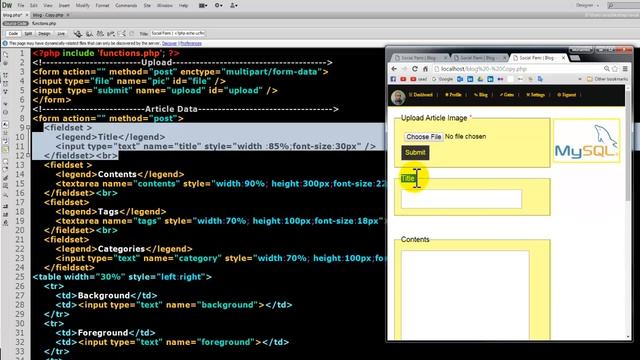Click the format source code toolbar icon
This screenshot has width=640, height=360.
pos(5,223)
